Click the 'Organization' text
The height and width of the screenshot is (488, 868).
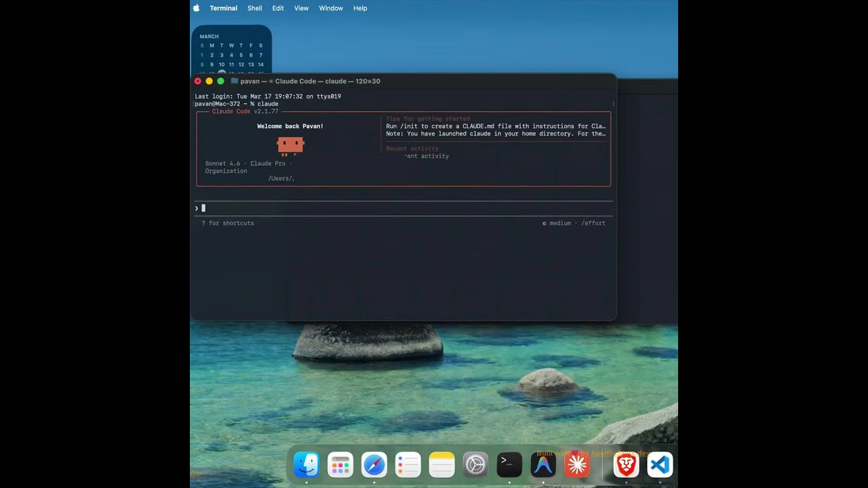pyautogui.click(x=226, y=171)
